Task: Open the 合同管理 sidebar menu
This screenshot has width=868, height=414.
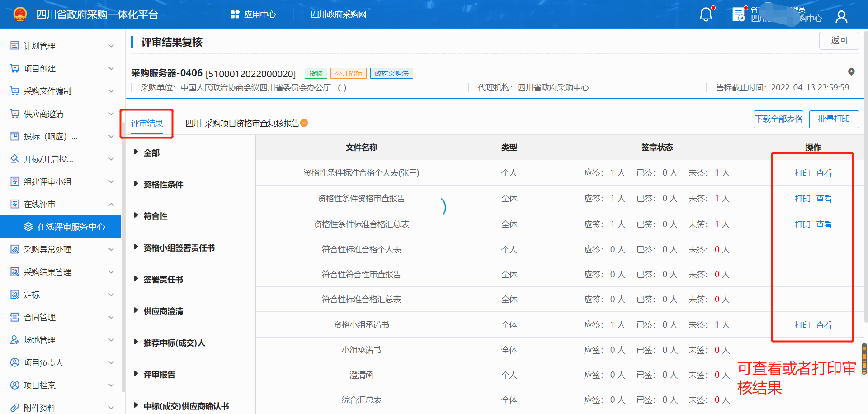Action: pos(61,317)
